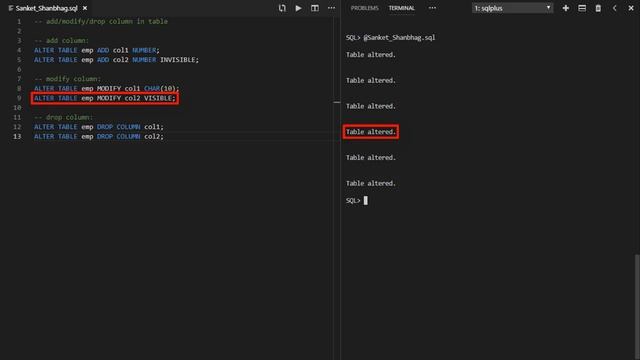The height and width of the screenshot is (360, 640).
Task: Close the Sanket_Shanbhag.sql tab
Action: click(85, 8)
